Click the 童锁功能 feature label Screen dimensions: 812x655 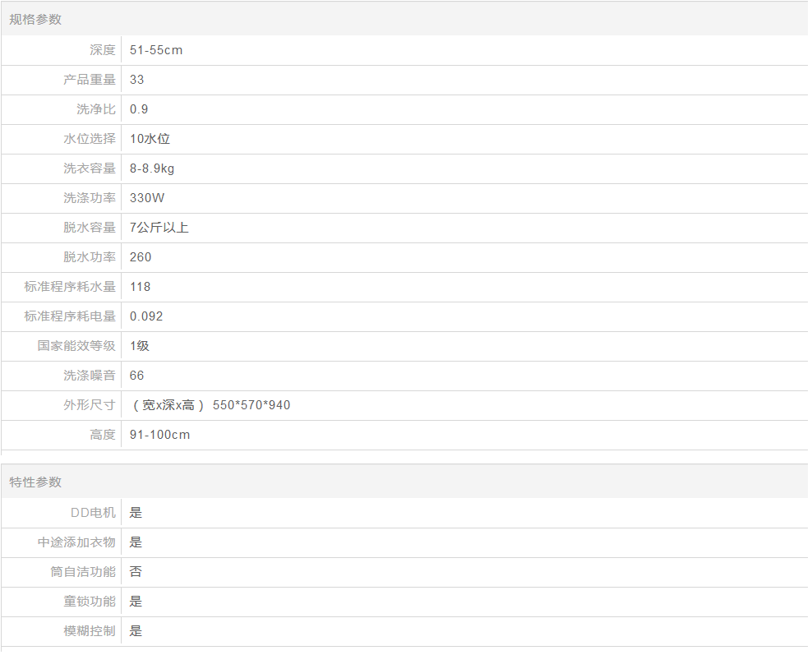coord(90,602)
